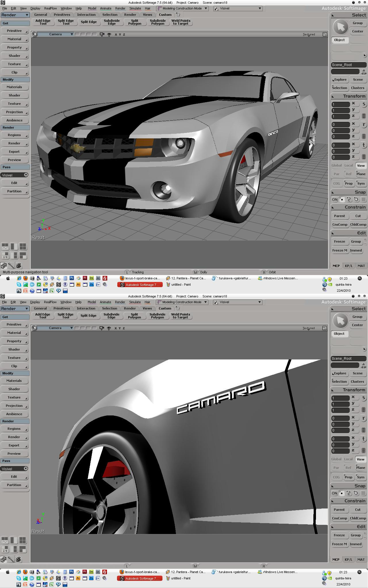Click the brush tool icon beside palette in full-car window

pyautogui.click(x=11, y=266)
